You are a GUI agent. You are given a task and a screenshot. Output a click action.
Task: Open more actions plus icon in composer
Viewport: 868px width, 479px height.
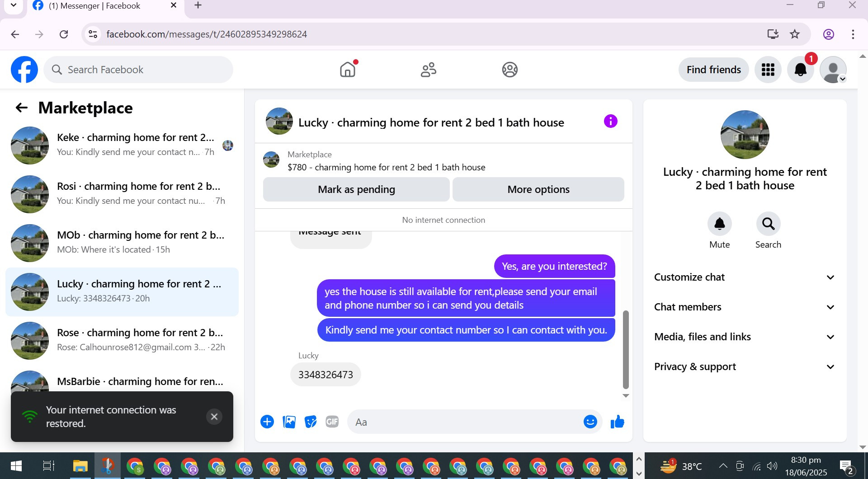click(267, 422)
